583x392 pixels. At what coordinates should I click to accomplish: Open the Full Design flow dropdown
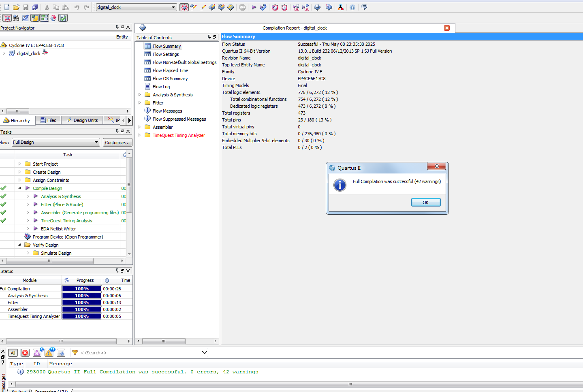pos(96,142)
